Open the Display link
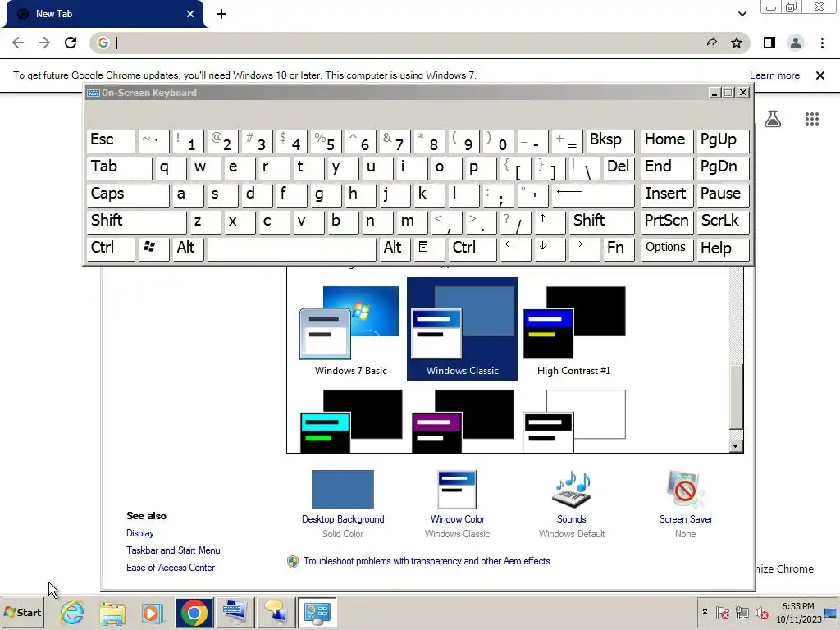 click(x=139, y=533)
